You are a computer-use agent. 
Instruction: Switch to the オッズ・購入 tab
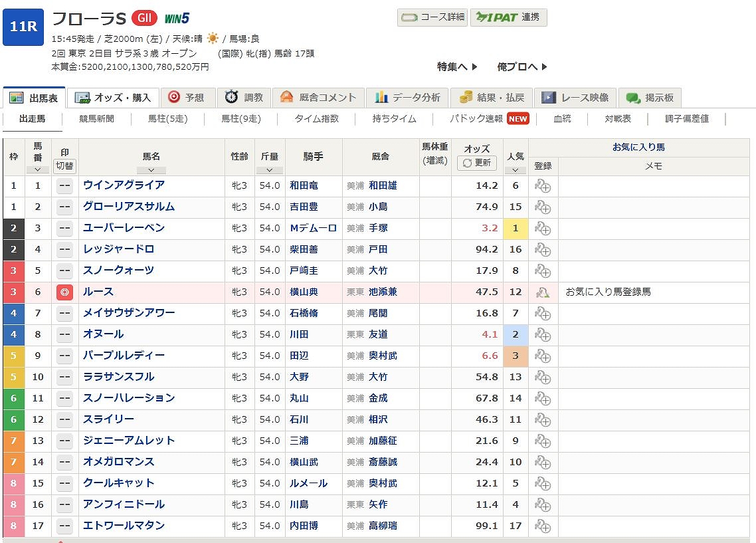114,98
